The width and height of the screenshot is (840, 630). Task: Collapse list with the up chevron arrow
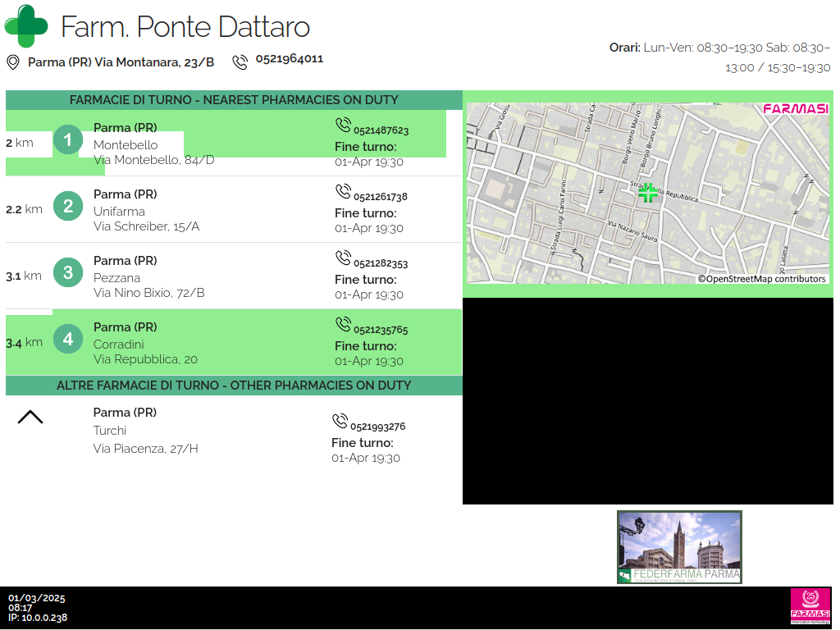30,418
